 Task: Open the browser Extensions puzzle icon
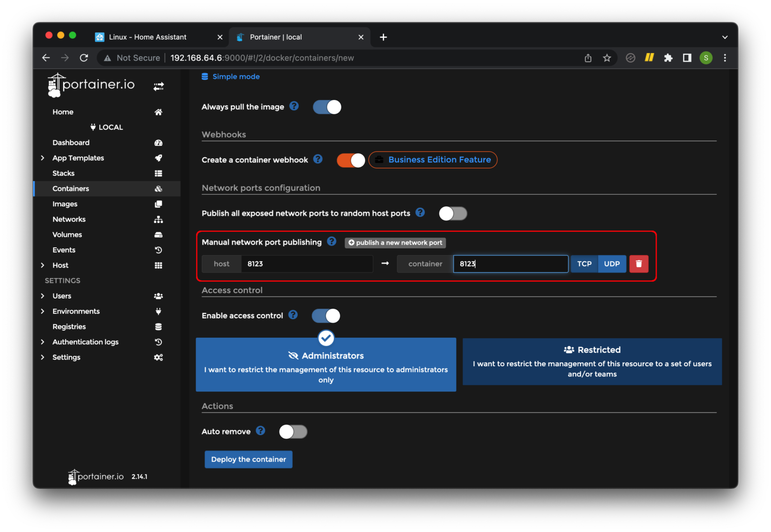pyautogui.click(x=668, y=58)
